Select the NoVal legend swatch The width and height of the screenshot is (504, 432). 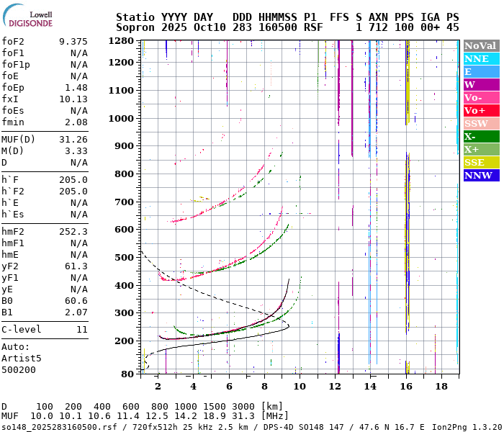[x=481, y=45]
